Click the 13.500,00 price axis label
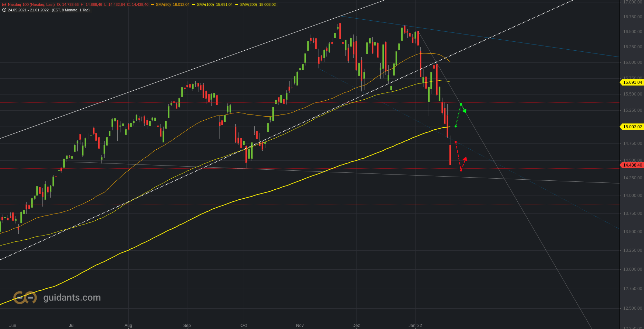Image resolution: width=644 pixels, height=329 pixels. pyautogui.click(x=633, y=232)
